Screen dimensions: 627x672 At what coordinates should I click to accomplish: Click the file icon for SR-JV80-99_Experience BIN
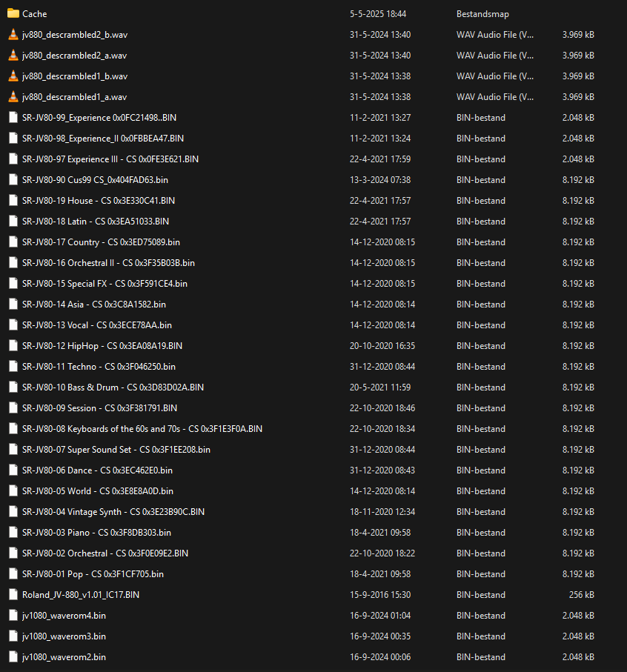pyautogui.click(x=13, y=117)
